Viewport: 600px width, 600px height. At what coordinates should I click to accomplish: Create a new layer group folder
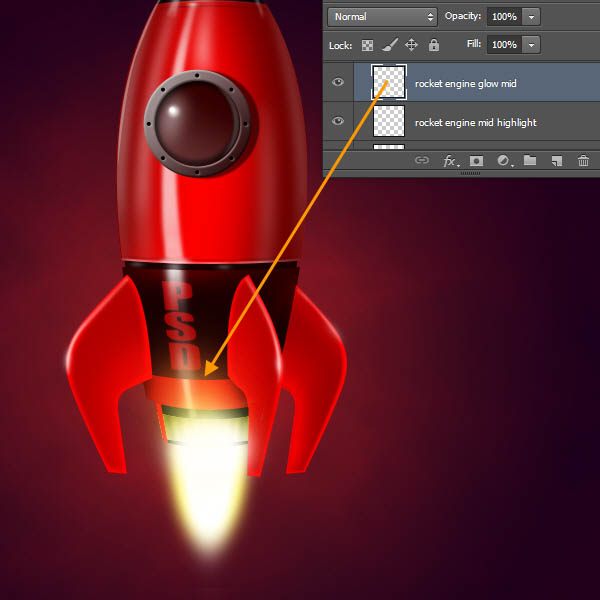tap(530, 160)
